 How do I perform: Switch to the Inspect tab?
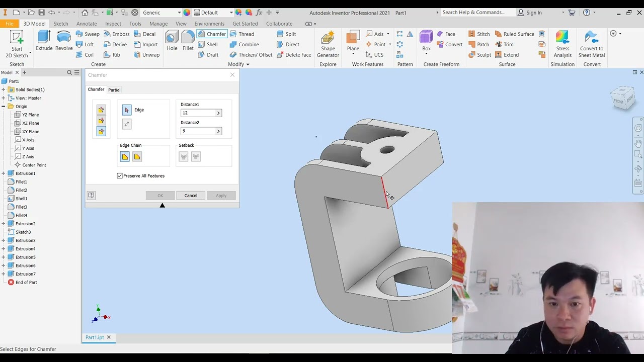coord(113,24)
